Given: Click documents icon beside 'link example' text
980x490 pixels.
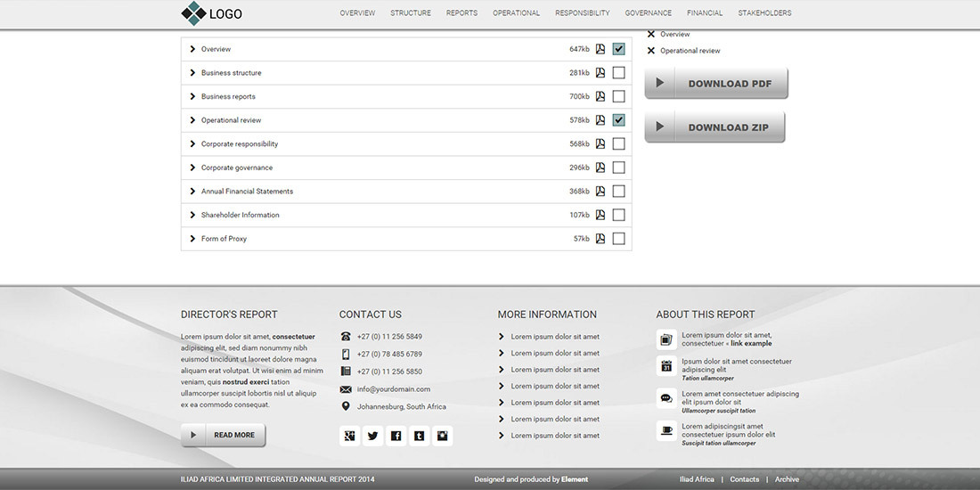Looking at the screenshot, I should pyautogui.click(x=666, y=339).
